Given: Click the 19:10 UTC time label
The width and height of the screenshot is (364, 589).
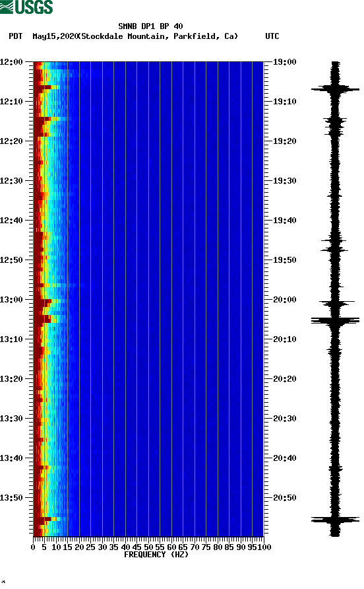Looking at the screenshot, I should coord(284,102).
